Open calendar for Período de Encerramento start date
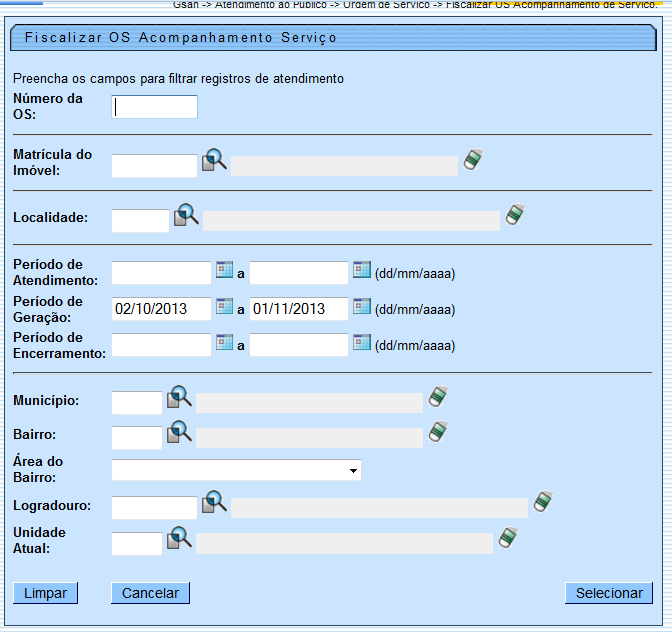Screen dimensions: 672x632 tap(225, 343)
